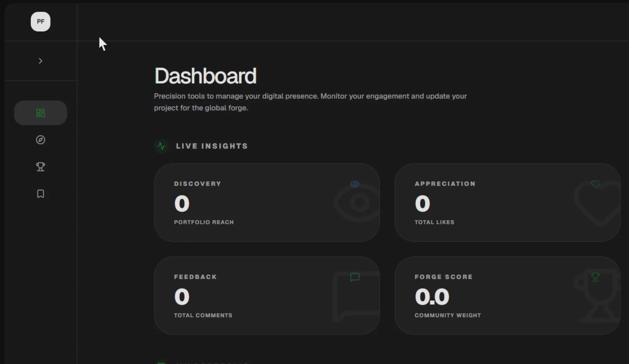
Task: Open the trophy Leaderboard icon in the sidebar
Action: (x=40, y=167)
